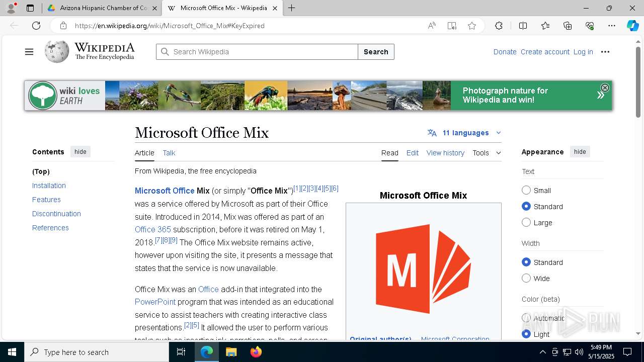Click the Wikipedia globe logo

pyautogui.click(x=57, y=51)
